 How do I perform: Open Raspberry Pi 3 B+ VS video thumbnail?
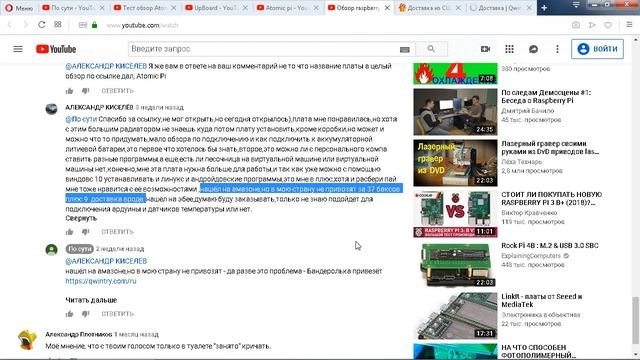[x=455, y=214]
